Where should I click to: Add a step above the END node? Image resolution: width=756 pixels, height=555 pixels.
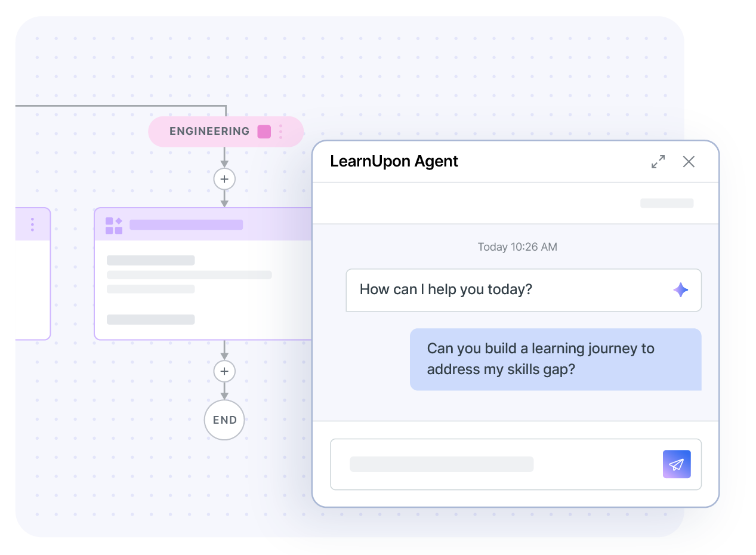click(224, 371)
